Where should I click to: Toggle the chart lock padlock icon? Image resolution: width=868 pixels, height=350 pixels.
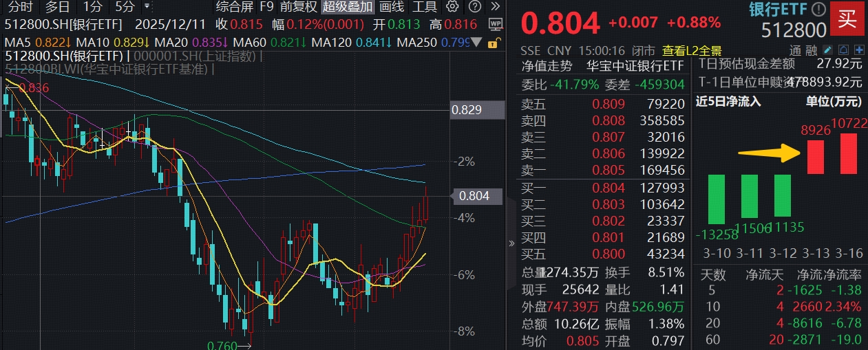pos(493,43)
